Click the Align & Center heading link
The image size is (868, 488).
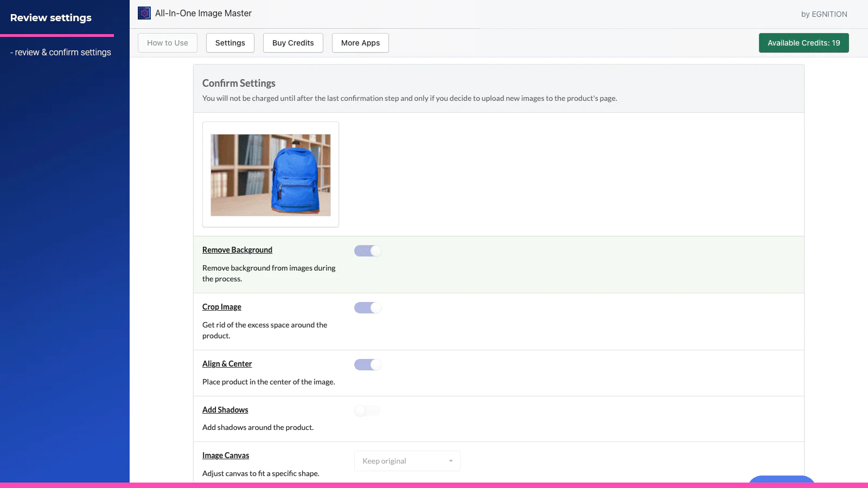coord(227,364)
